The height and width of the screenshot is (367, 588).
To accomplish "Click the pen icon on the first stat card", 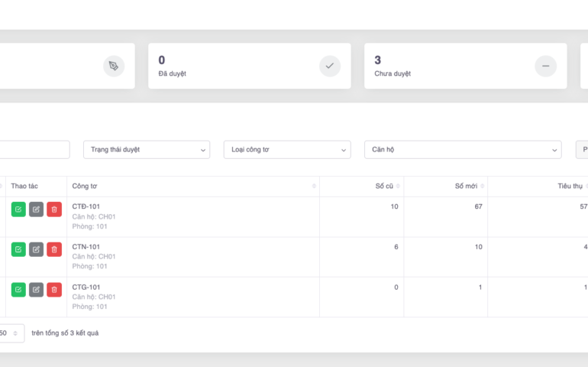I will pyautogui.click(x=114, y=67).
